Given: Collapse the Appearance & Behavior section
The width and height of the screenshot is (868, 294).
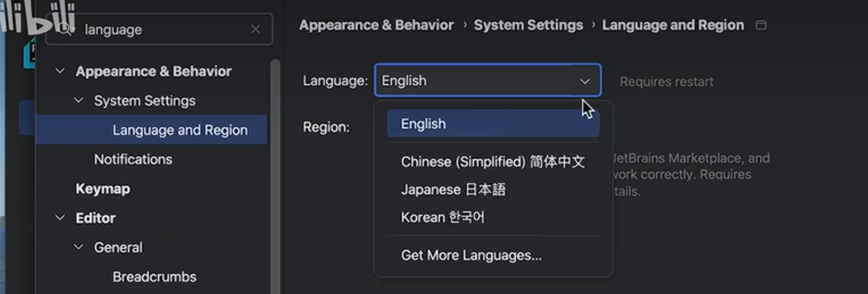Looking at the screenshot, I should [x=60, y=71].
